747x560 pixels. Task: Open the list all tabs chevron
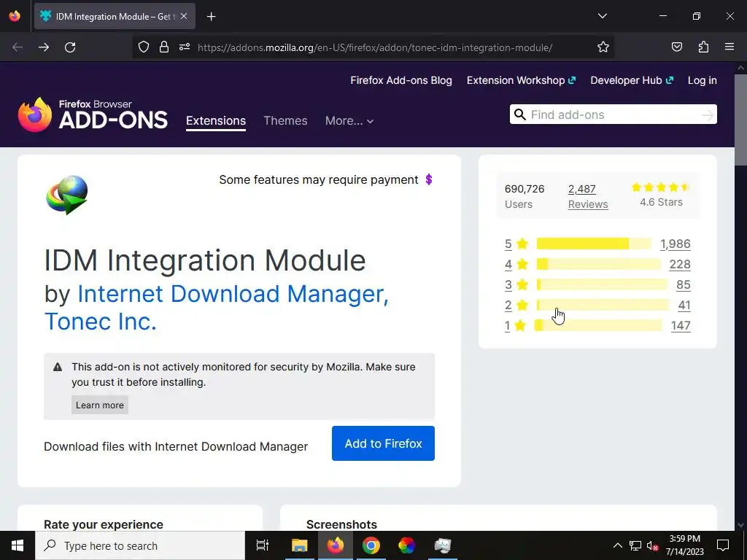pyautogui.click(x=602, y=16)
